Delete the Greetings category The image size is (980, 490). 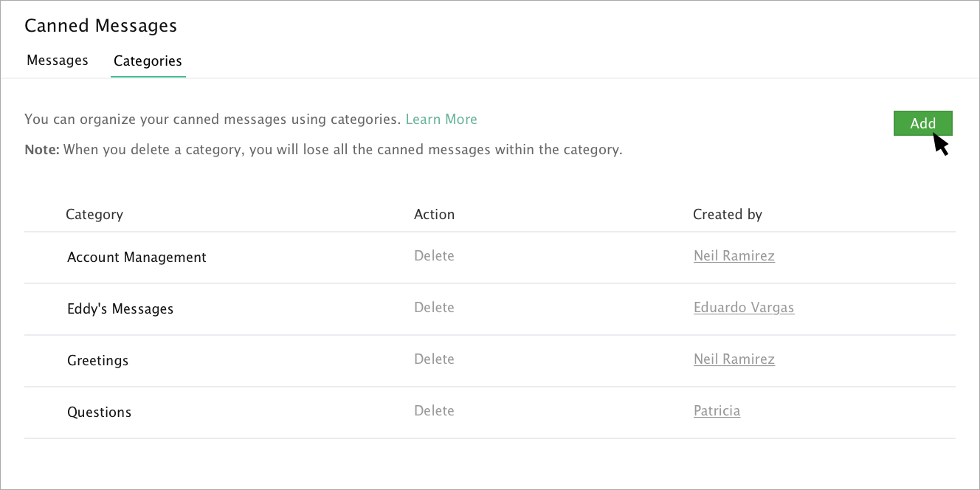point(434,359)
